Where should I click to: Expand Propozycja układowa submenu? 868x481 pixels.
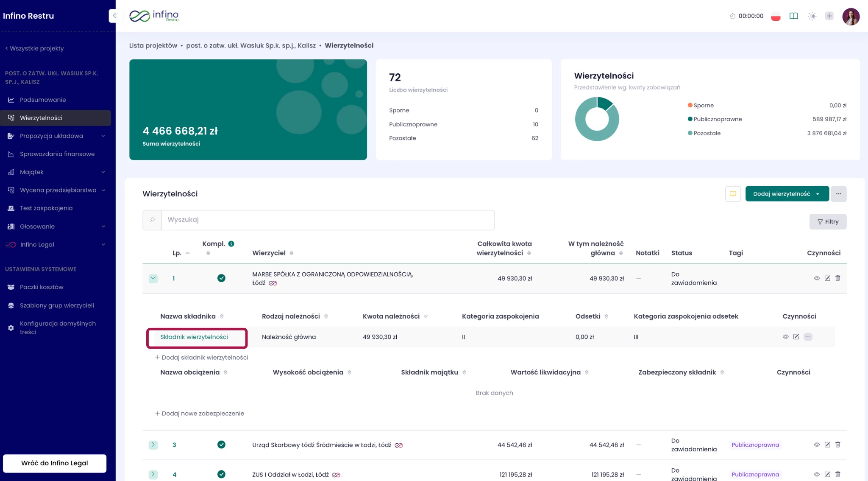[103, 136]
